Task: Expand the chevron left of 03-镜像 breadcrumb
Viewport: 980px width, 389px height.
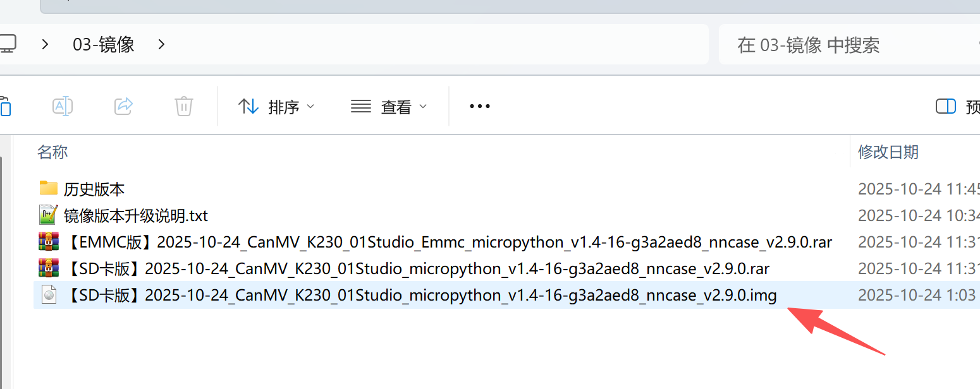Action: (x=45, y=45)
